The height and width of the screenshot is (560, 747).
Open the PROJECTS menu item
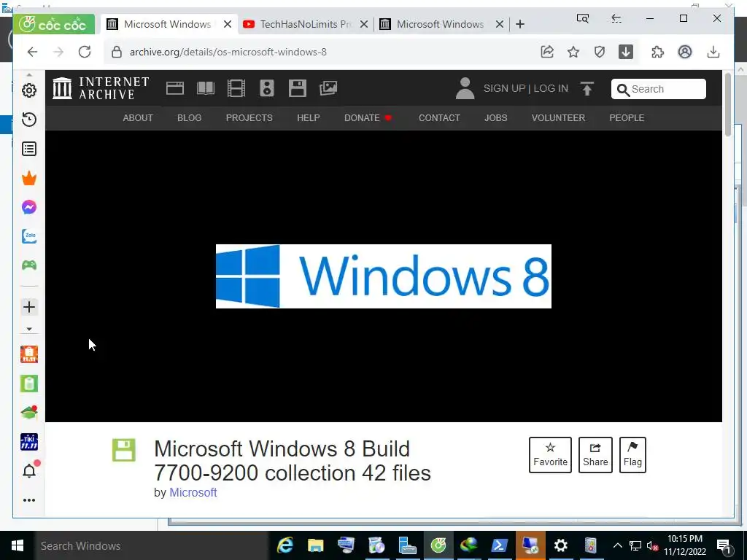(x=249, y=118)
